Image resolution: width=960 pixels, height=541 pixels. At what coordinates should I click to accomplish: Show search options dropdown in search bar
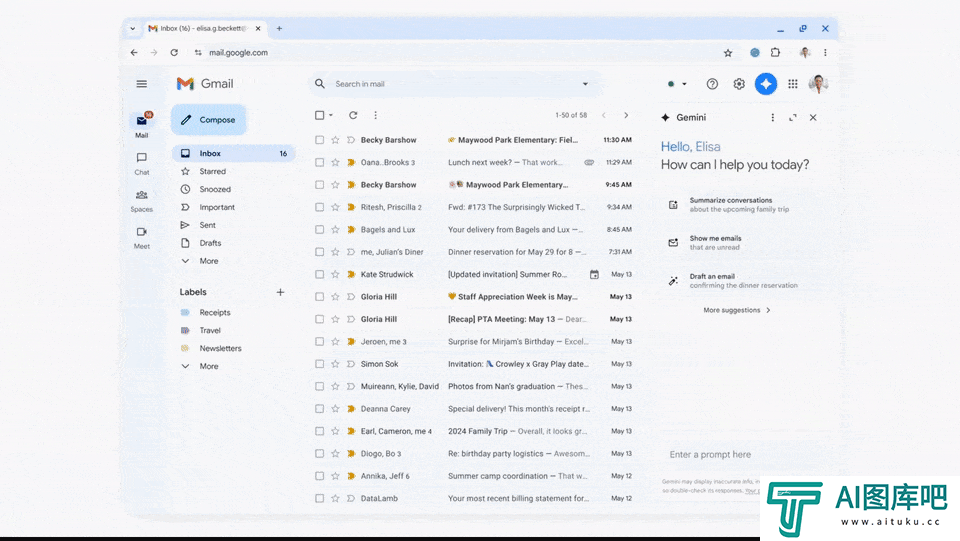click(585, 84)
